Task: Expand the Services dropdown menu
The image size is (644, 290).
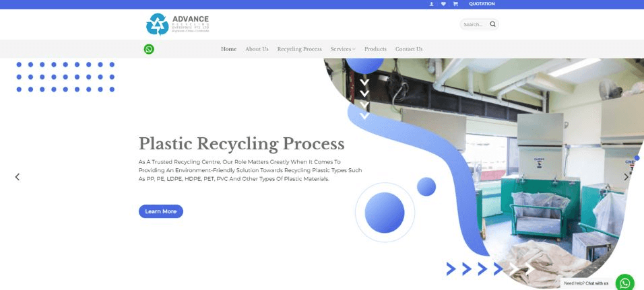Action: click(343, 49)
